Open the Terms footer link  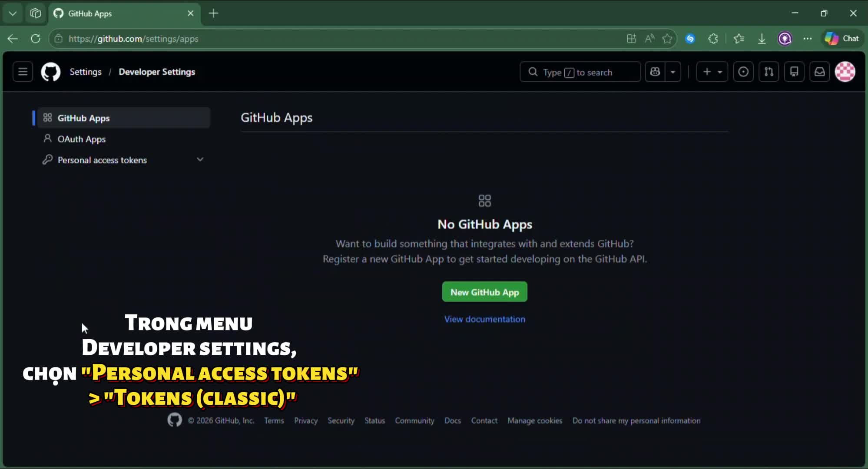pyautogui.click(x=274, y=420)
